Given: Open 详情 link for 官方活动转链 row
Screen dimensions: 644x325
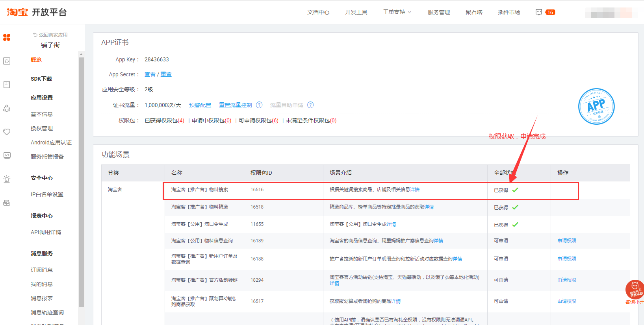Looking at the screenshot, I should (334, 283).
